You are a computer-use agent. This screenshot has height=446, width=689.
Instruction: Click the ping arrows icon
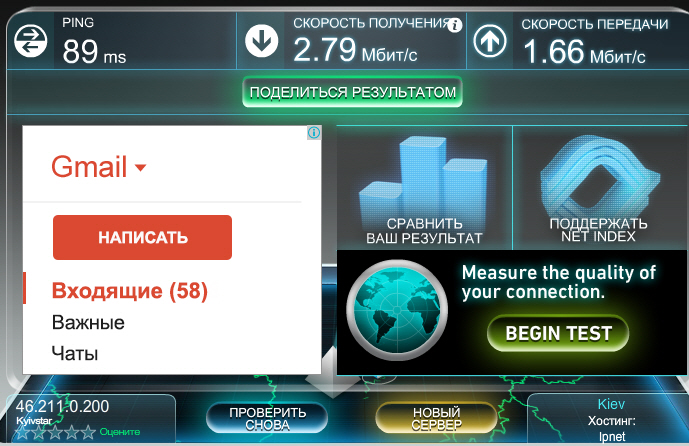pyautogui.click(x=30, y=42)
